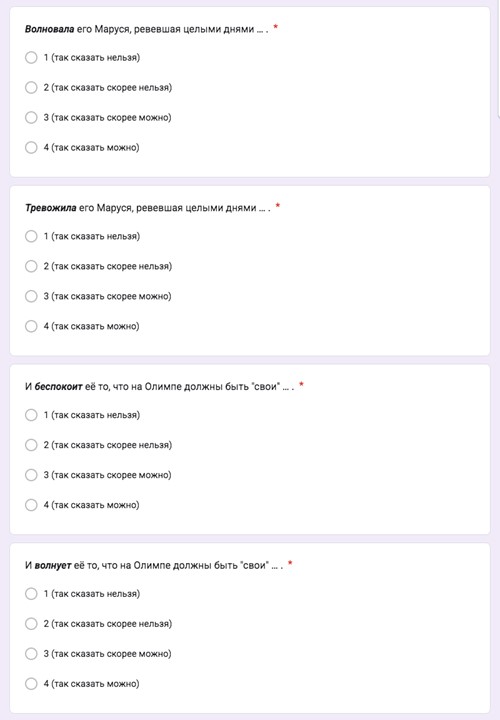Pick option 3 for the 'Волновала его Маруся' question
500x720 pixels.
point(31,117)
